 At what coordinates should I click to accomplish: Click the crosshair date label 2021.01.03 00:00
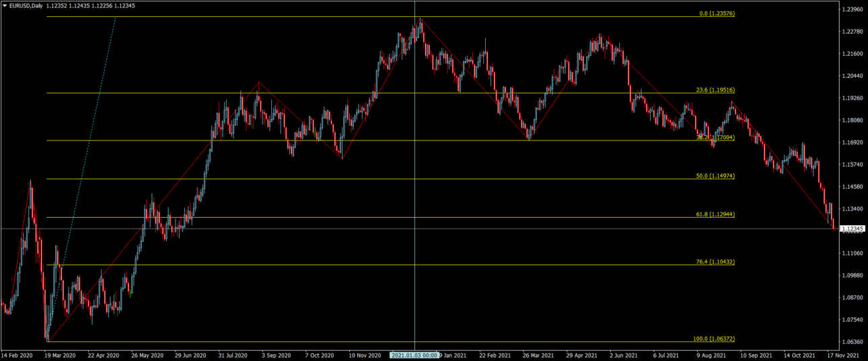(414, 355)
